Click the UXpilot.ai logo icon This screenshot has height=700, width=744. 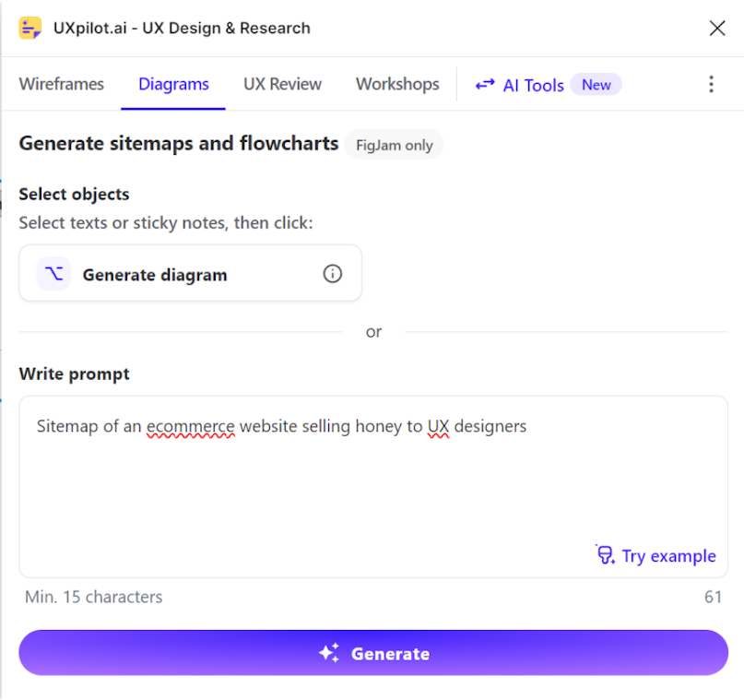click(x=30, y=28)
